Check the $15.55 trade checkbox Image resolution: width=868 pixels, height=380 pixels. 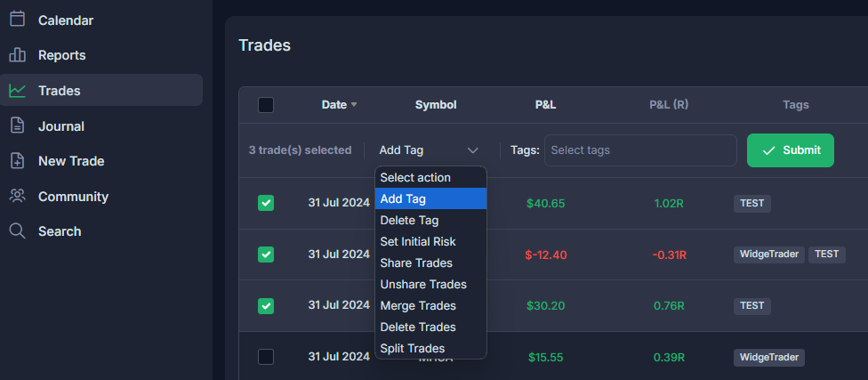pyautogui.click(x=266, y=357)
